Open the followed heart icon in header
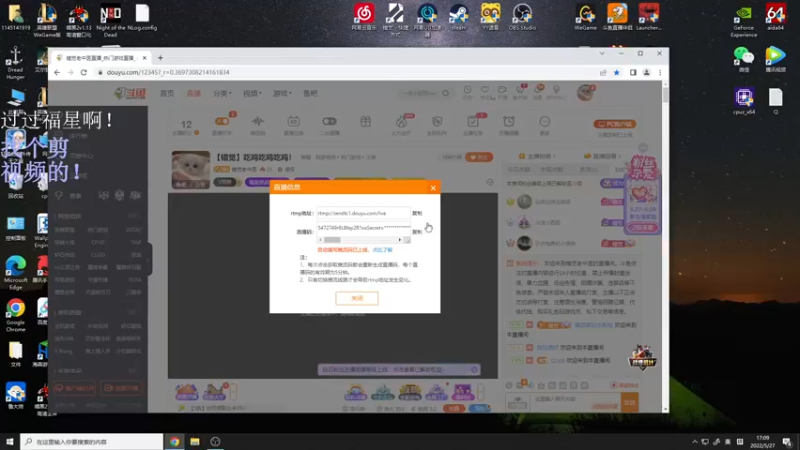Viewport: 800px width, 450px height. [485, 92]
